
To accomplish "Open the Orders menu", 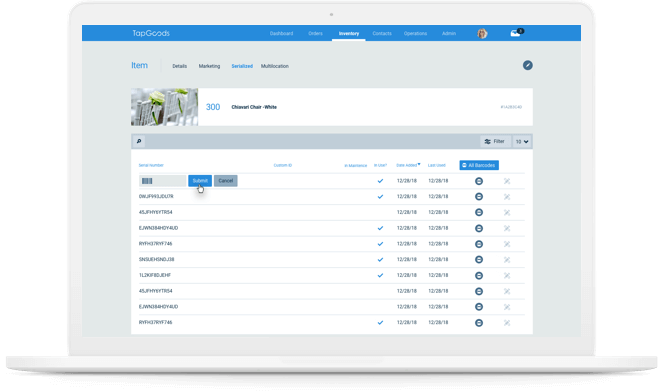I will (316, 33).
